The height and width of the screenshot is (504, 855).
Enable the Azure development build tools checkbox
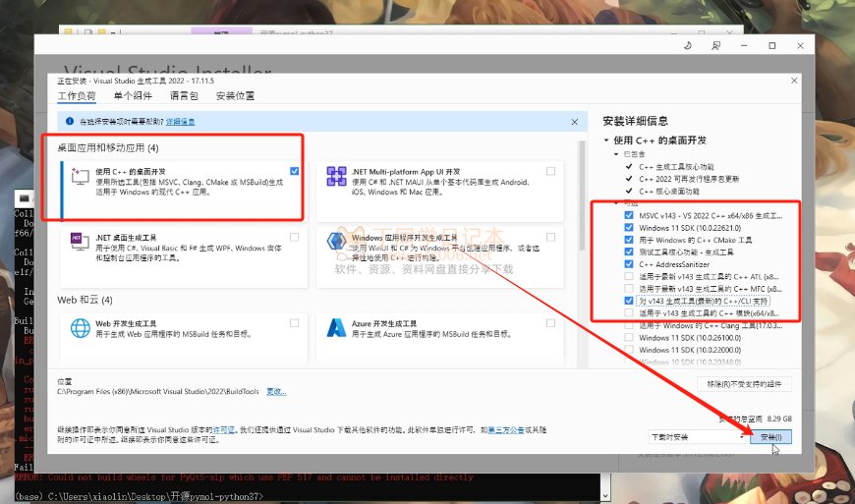(550, 321)
